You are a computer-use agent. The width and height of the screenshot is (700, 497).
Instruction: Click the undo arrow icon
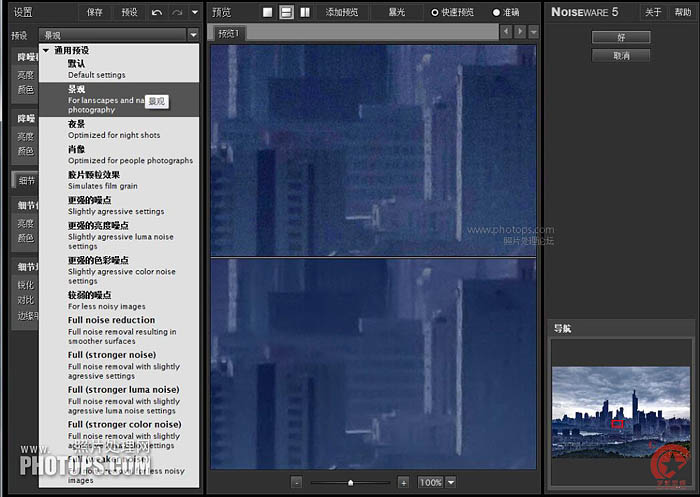[x=157, y=12]
